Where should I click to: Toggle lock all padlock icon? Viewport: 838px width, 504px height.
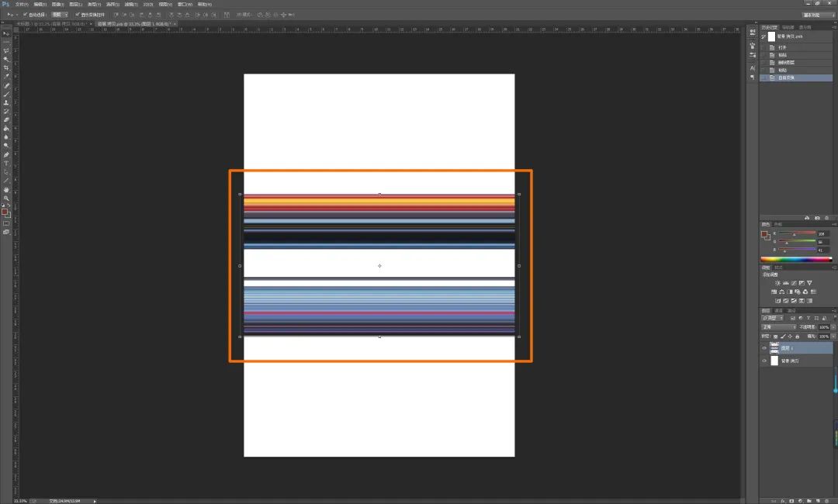point(798,337)
